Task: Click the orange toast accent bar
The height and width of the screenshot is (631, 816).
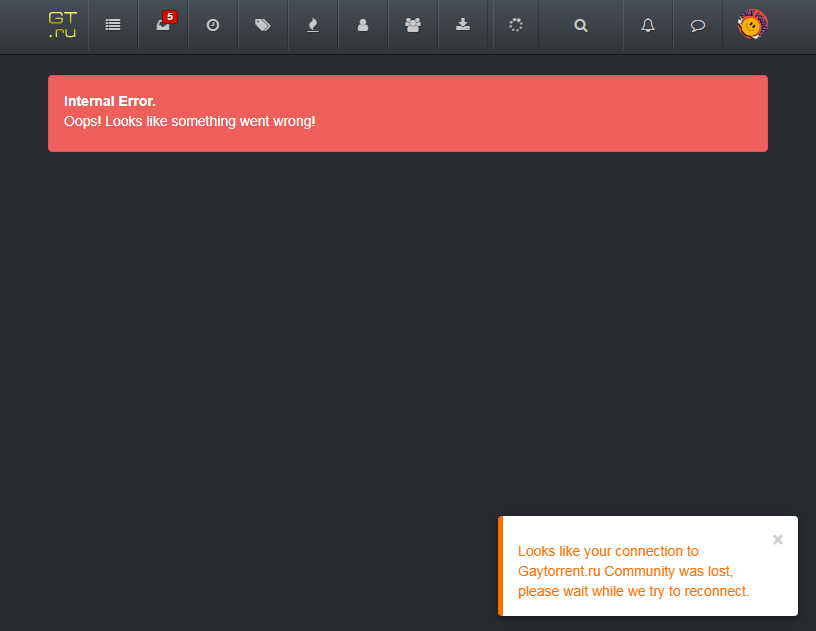Action: tap(501, 566)
